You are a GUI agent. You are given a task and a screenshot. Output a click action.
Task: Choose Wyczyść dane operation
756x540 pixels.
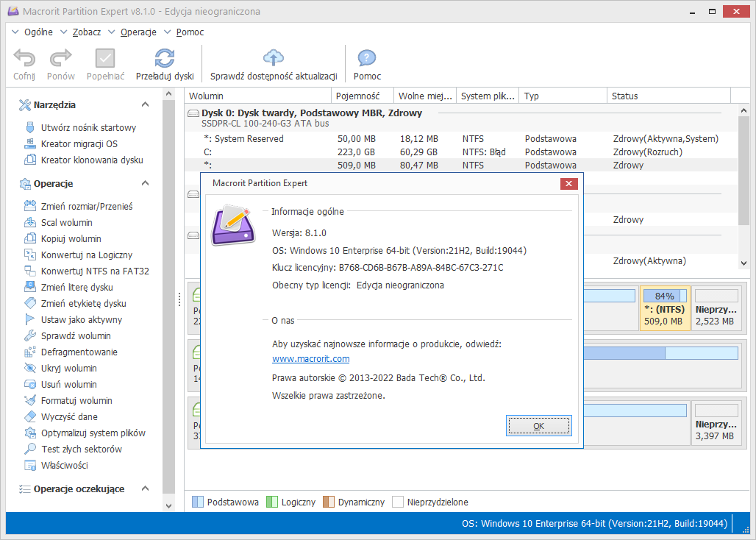69,416
